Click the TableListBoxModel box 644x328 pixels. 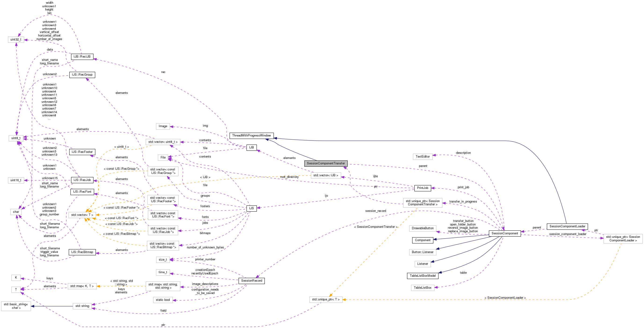pyautogui.click(x=422, y=276)
